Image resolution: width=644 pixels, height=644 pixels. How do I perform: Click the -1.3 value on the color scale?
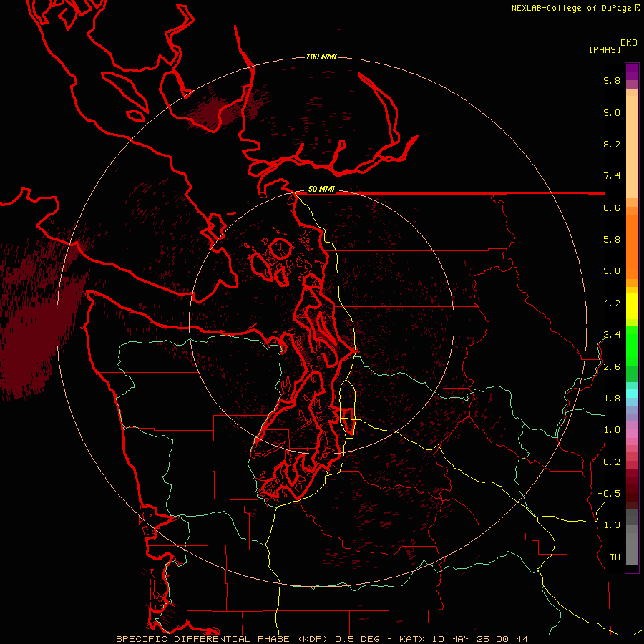click(609, 525)
